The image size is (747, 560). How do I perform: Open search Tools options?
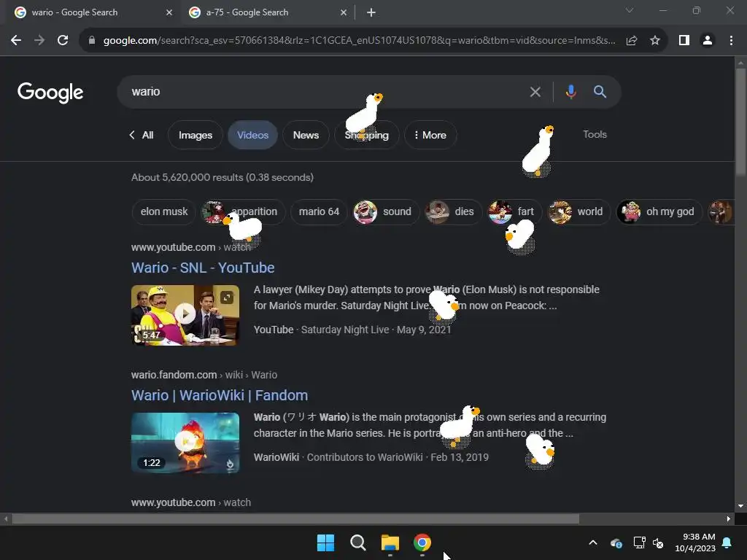(x=595, y=134)
